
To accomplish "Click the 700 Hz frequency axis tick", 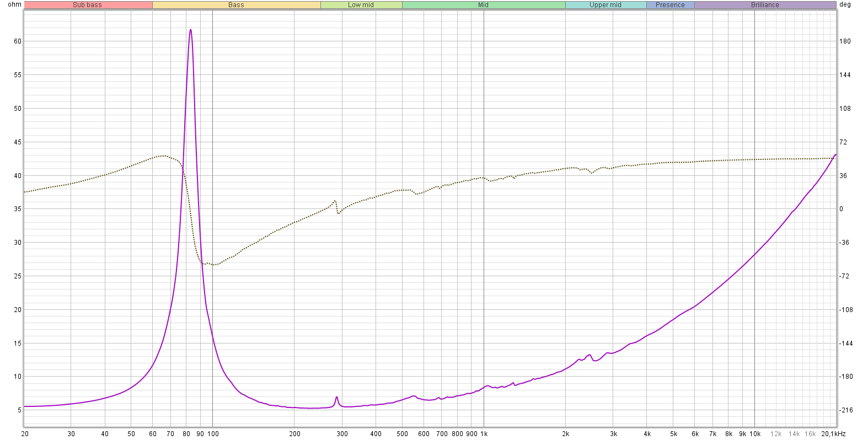I will (x=442, y=434).
